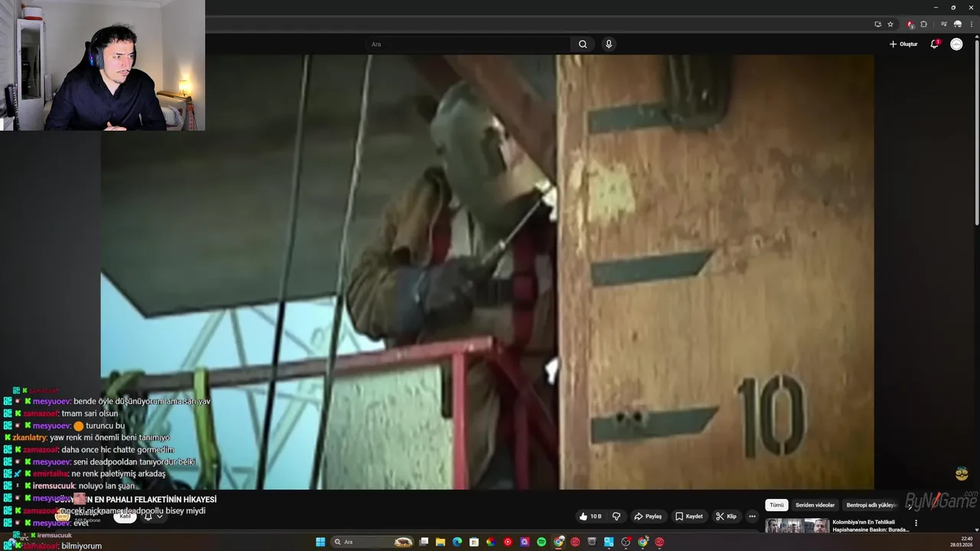Open Chrome media control icon
980x551 pixels.
click(943, 24)
